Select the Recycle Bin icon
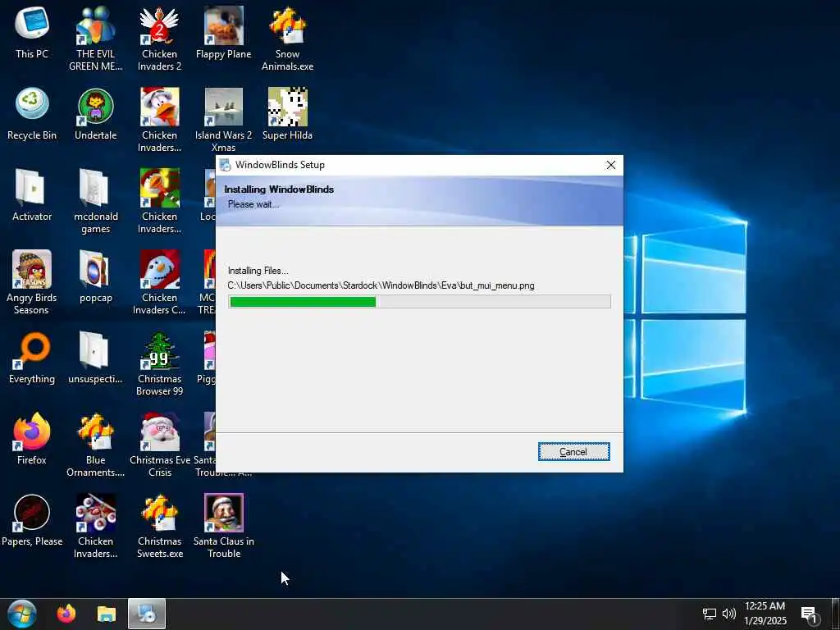Screen dimensions: 840x630 tap(32, 114)
